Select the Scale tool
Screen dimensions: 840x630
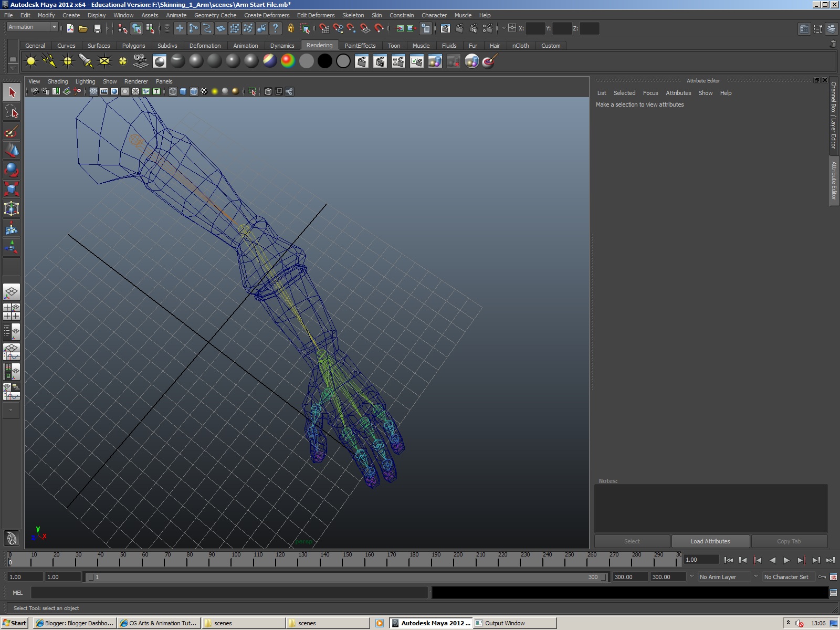12,188
